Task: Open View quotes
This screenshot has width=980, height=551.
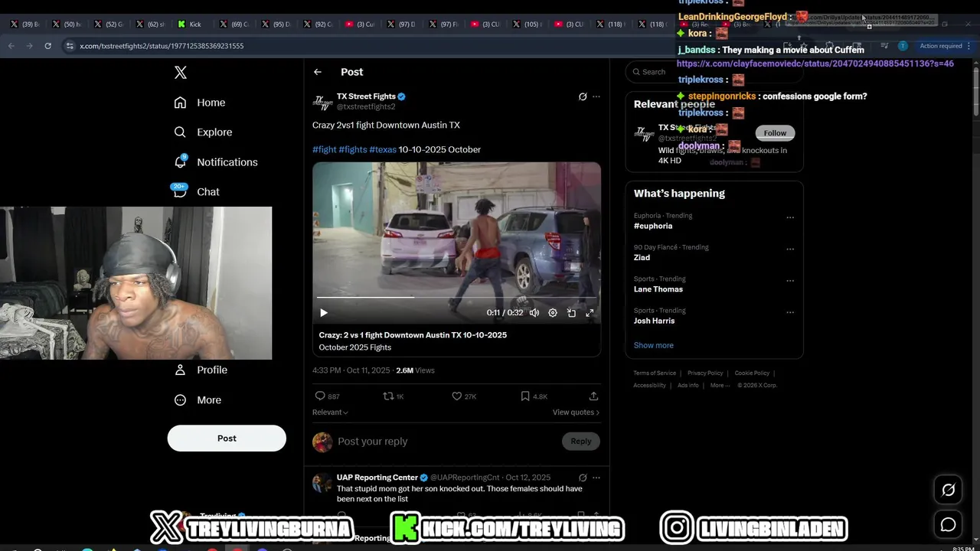Action: [x=576, y=412]
